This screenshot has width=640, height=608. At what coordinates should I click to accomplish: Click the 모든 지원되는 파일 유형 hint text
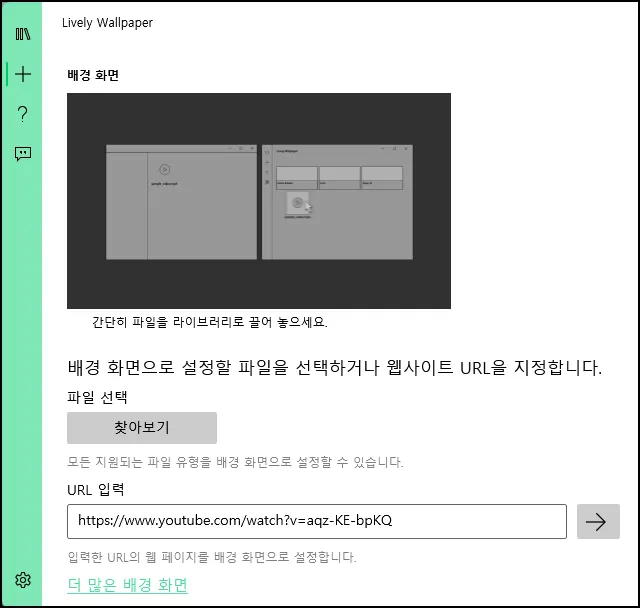point(235,462)
